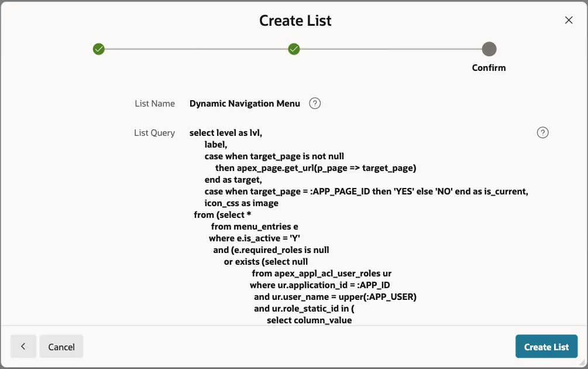The height and width of the screenshot is (369, 588).
Task: Click the Confirm step label
Action: coord(489,67)
